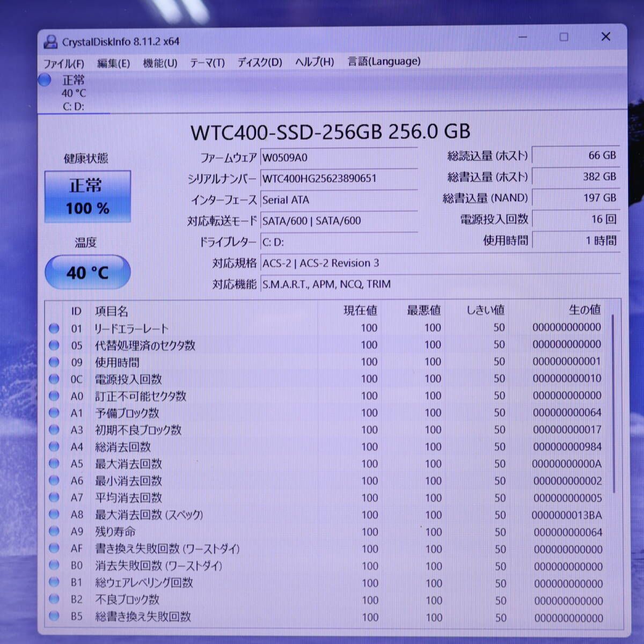Click status dot for ID A6 最小消去回数
The height and width of the screenshot is (644, 644).
[x=54, y=481]
